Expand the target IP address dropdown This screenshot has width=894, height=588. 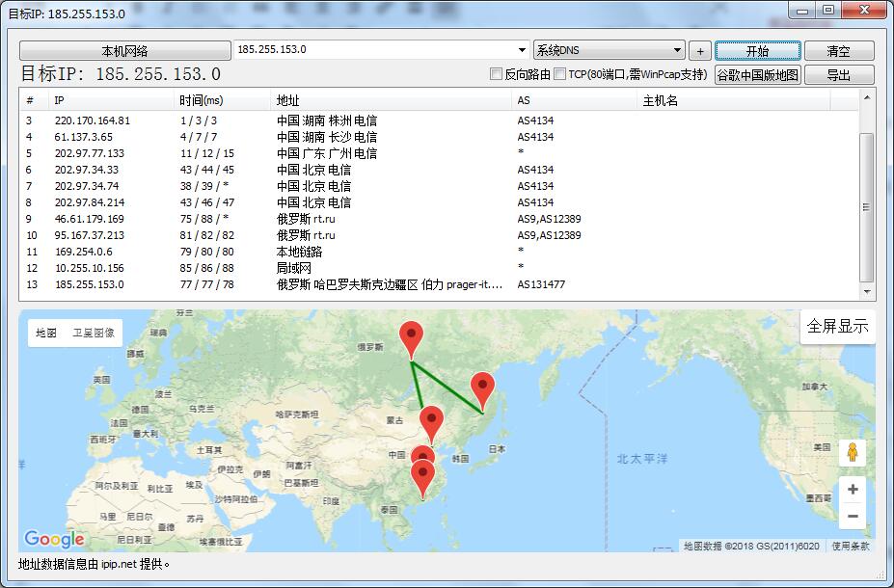(522, 50)
